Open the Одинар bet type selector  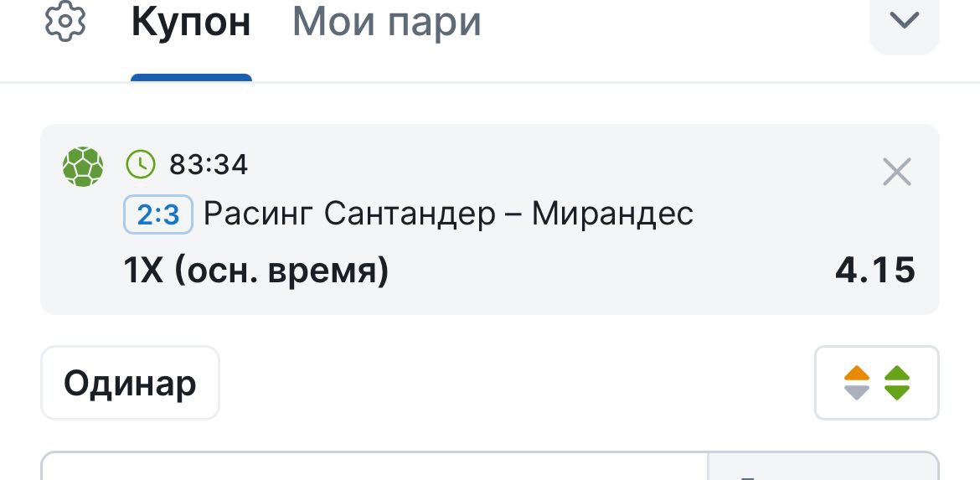(x=130, y=383)
